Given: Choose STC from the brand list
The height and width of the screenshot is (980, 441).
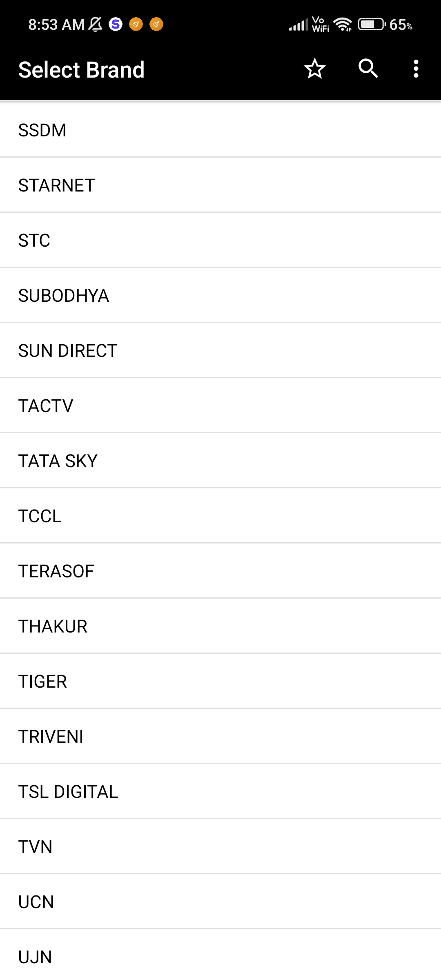Looking at the screenshot, I should [220, 241].
